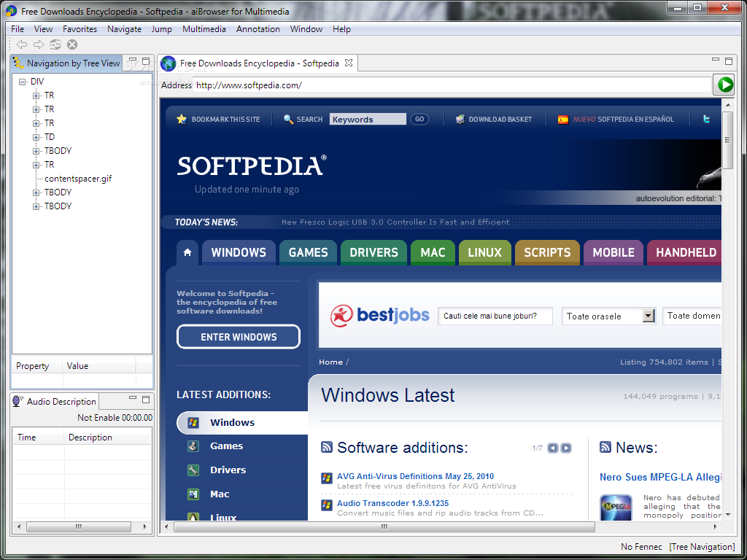This screenshot has width=747, height=560.
Task: Open the Nero Sues MPEG-LA news link
Action: [660, 477]
